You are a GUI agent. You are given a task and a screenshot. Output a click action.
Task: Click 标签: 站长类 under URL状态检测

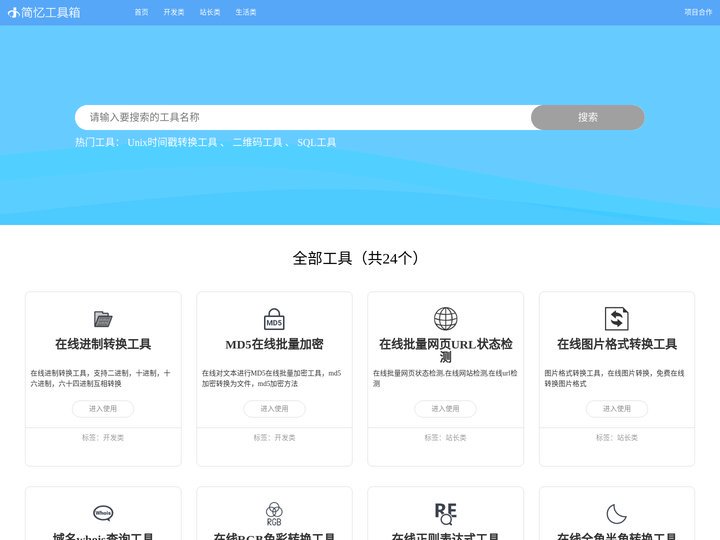tap(445, 438)
